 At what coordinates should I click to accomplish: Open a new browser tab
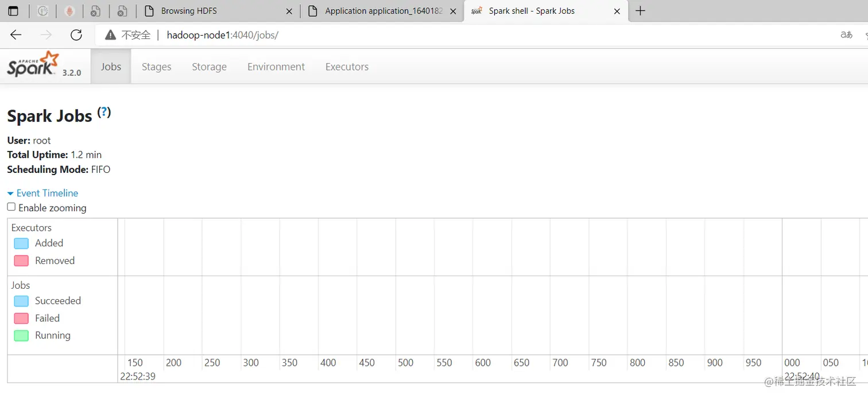click(x=641, y=11)
